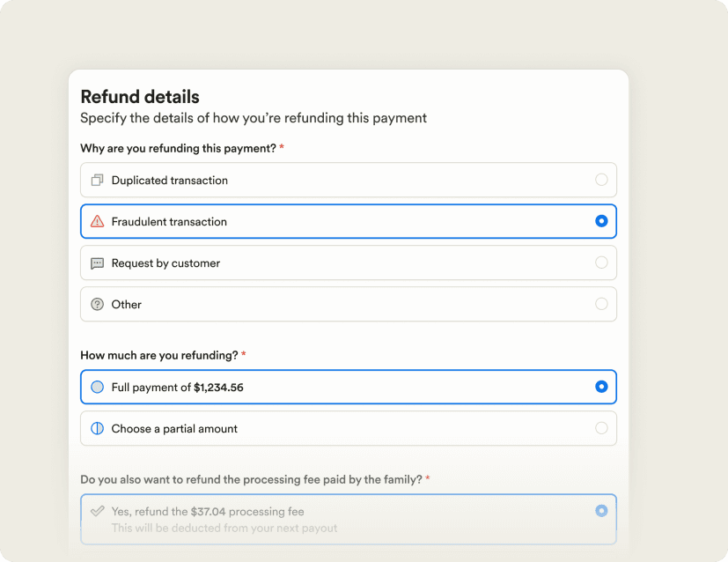Image resolution: width=728 pixels, height=562 pixels.
Task: Choose Request by customer as refund reason
Action: coord(348,263)
